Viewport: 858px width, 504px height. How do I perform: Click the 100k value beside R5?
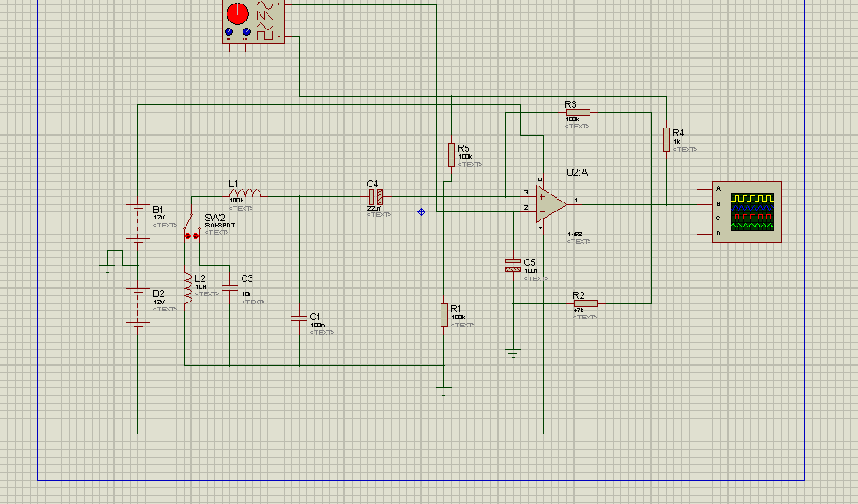[466, 156]
